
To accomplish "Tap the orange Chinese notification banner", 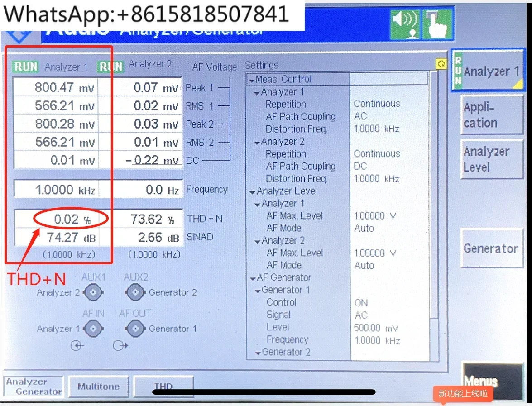I will point(463,393).
